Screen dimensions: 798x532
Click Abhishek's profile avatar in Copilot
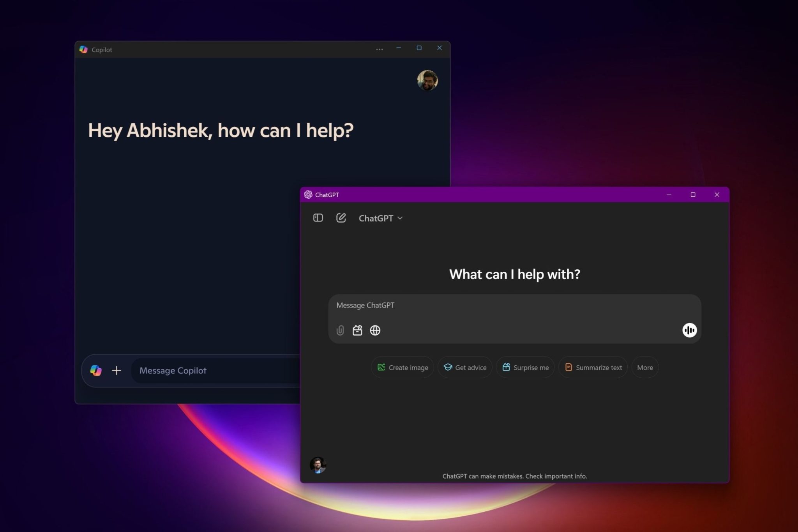click(x=427, y=80)
